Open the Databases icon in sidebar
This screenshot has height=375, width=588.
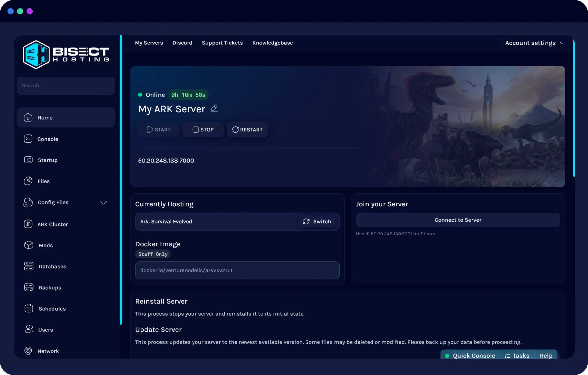point(29,266)
